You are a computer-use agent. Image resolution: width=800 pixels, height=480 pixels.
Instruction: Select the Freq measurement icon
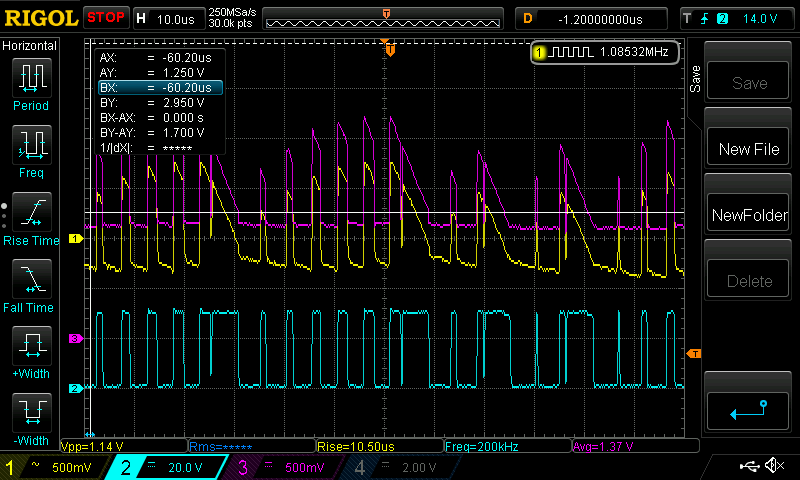pos(31,146)
